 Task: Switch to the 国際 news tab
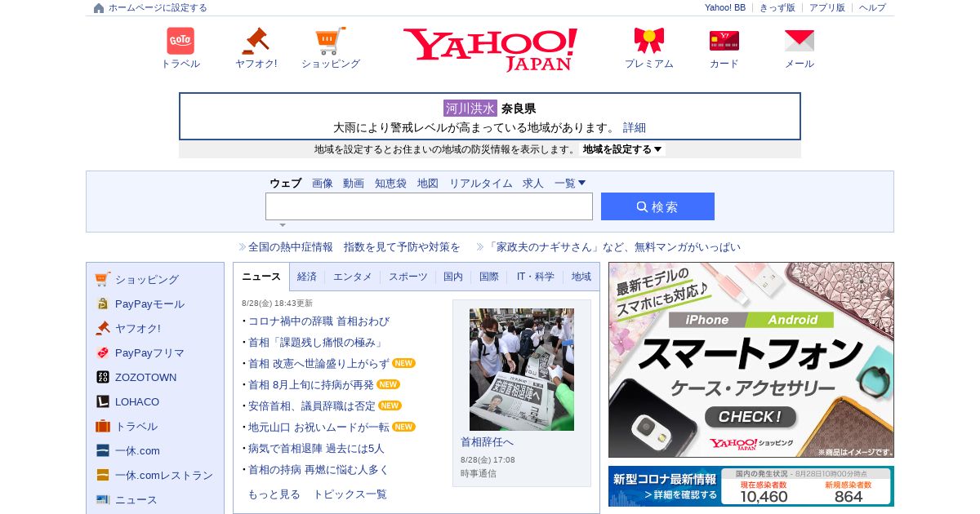489,277
